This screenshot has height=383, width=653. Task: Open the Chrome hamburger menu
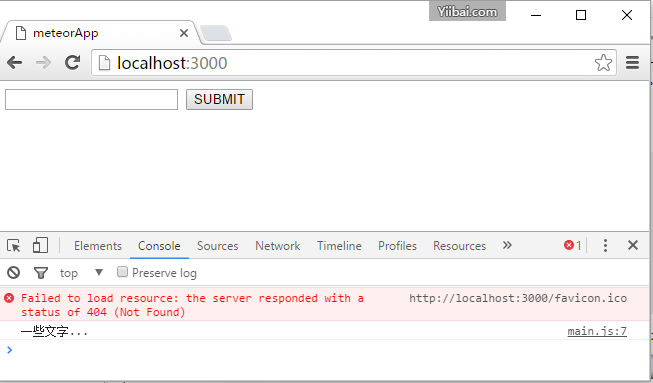(x=633, y=63)
